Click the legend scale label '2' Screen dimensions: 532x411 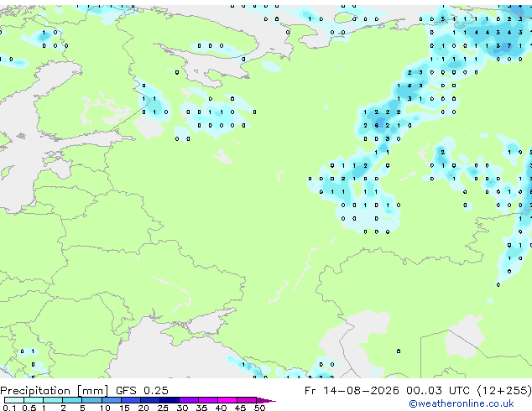point(63,408)
